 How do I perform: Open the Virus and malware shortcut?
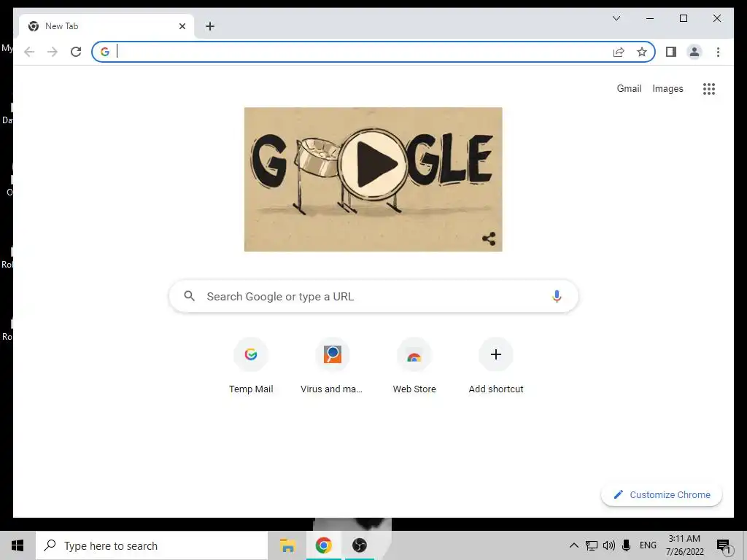332,366
